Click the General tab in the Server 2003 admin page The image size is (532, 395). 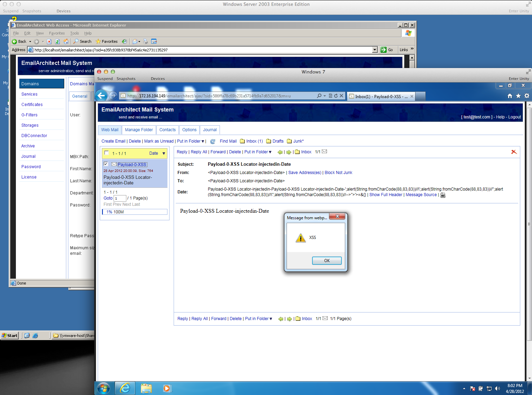(80, 96)
